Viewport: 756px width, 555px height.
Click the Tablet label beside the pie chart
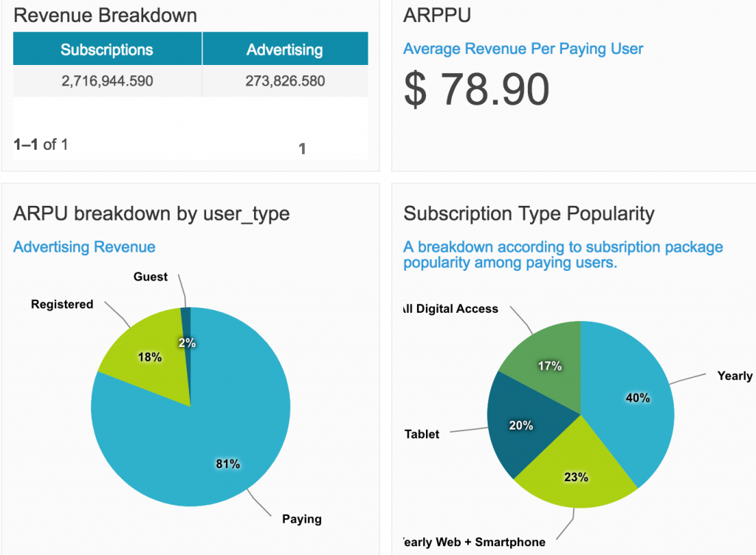[422, 434]
